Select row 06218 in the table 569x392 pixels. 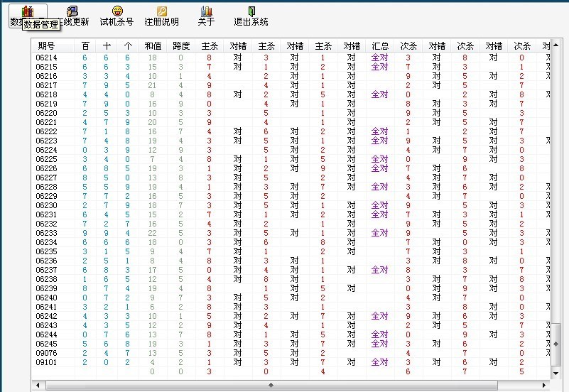point(291,94)
